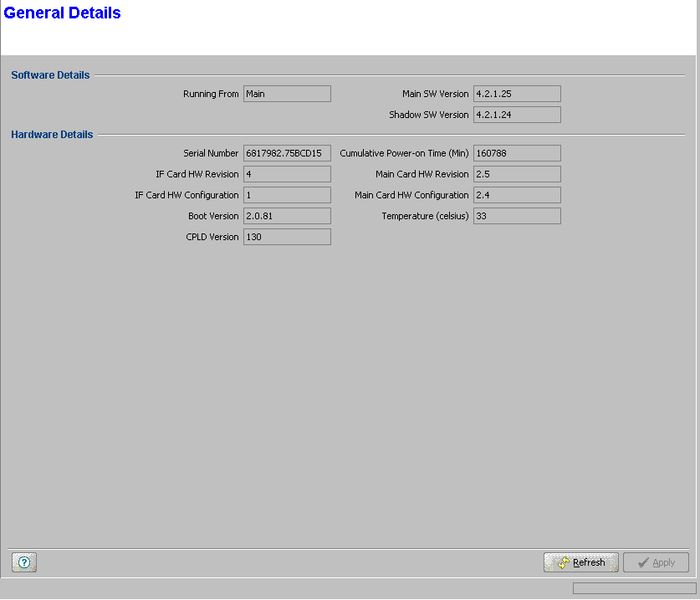Click the Boot Version value field
The image size is (700, 600).
[287, 216]
